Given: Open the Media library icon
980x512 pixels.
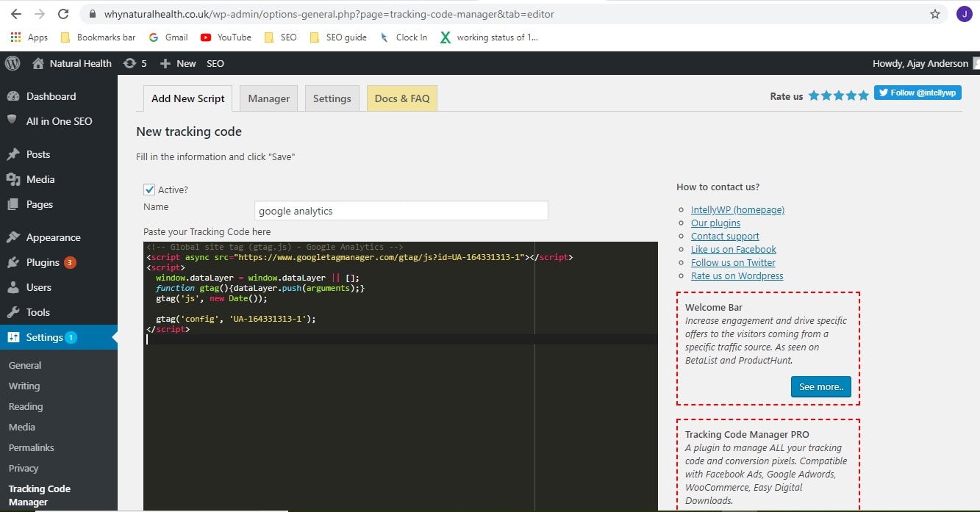Looking at the screenshot, I should 16,179.
